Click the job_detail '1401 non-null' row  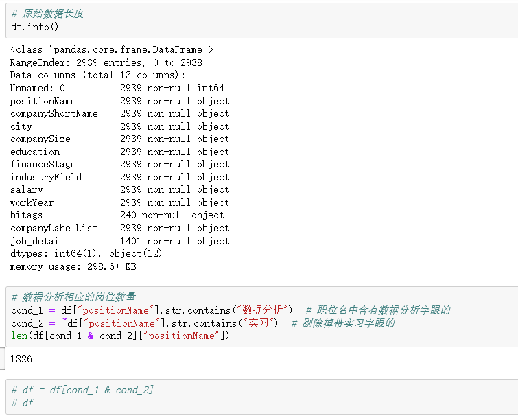[x=119, y=242]
